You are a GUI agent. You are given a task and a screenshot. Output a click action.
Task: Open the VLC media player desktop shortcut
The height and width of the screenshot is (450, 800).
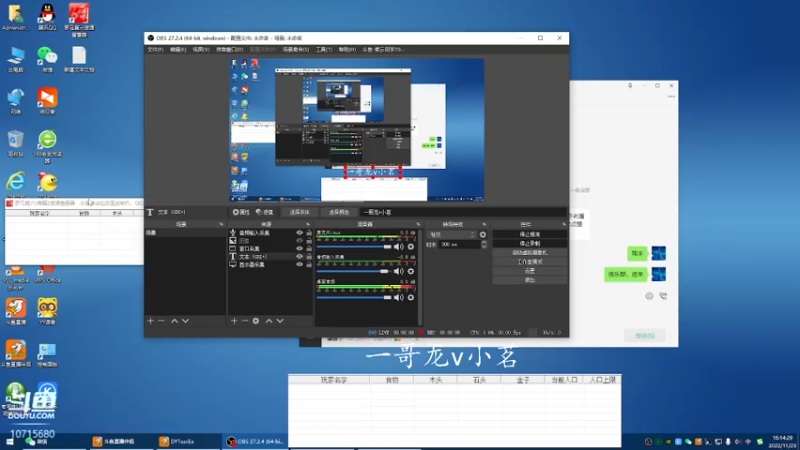click(x=16, y=278)
